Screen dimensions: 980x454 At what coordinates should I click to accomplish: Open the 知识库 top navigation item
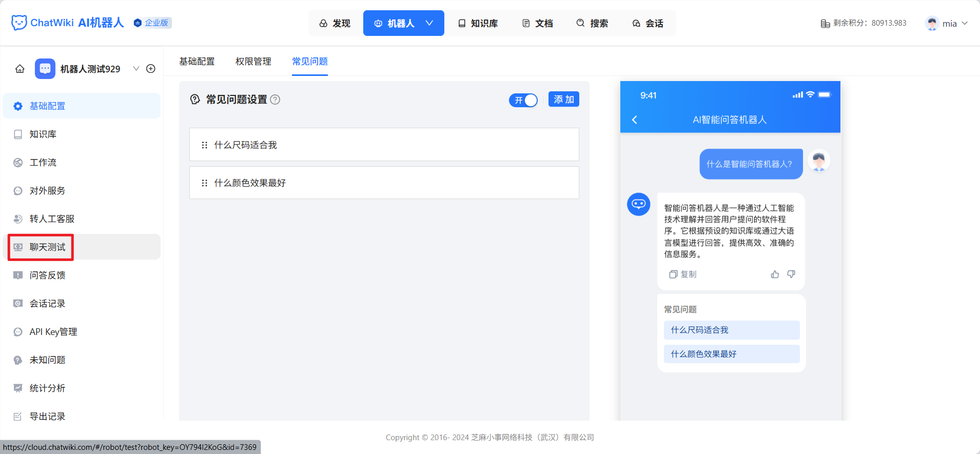click(x=478, y=23)
